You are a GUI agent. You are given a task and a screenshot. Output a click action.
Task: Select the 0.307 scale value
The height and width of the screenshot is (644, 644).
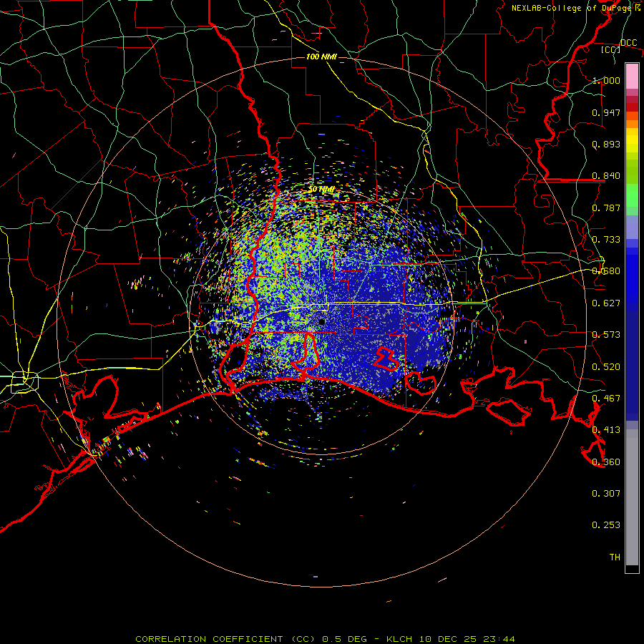click(606, 494)
